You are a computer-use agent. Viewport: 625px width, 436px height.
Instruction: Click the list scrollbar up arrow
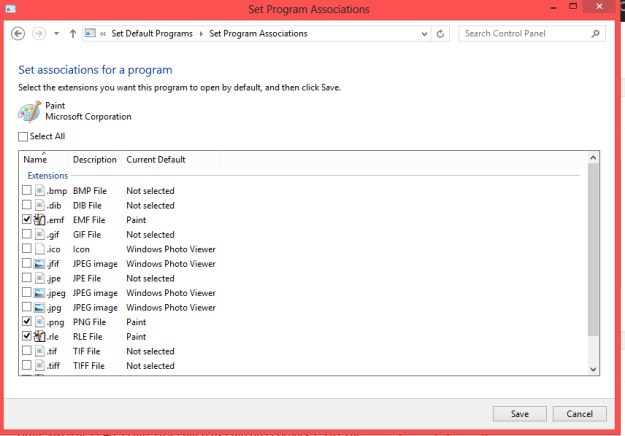593,158
